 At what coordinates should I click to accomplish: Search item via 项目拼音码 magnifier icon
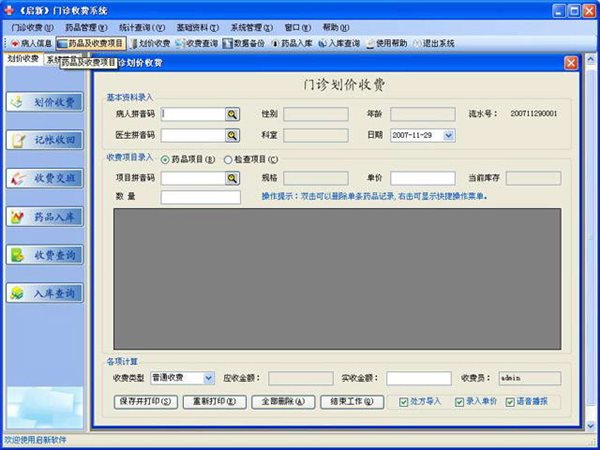pyautogui.click(x=232, y=178)
